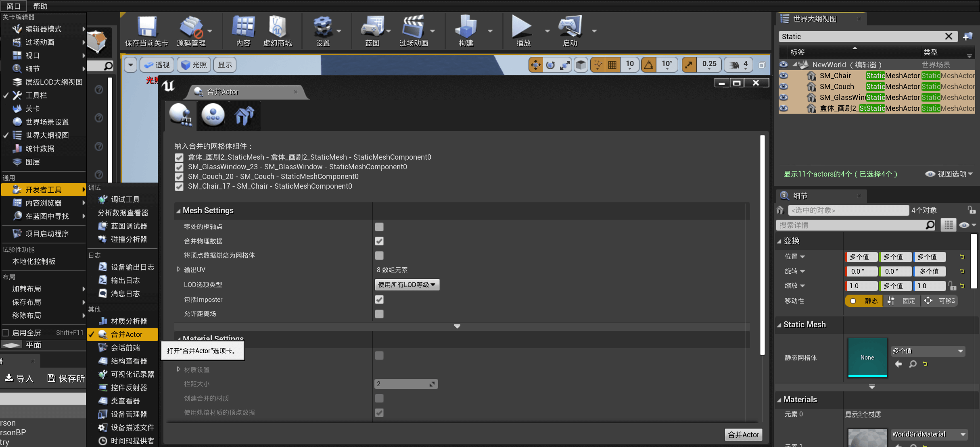The image size is (980, 447).
Task: Open the Marketplace (虚幻商城) icon
Action: coord(278,31)
